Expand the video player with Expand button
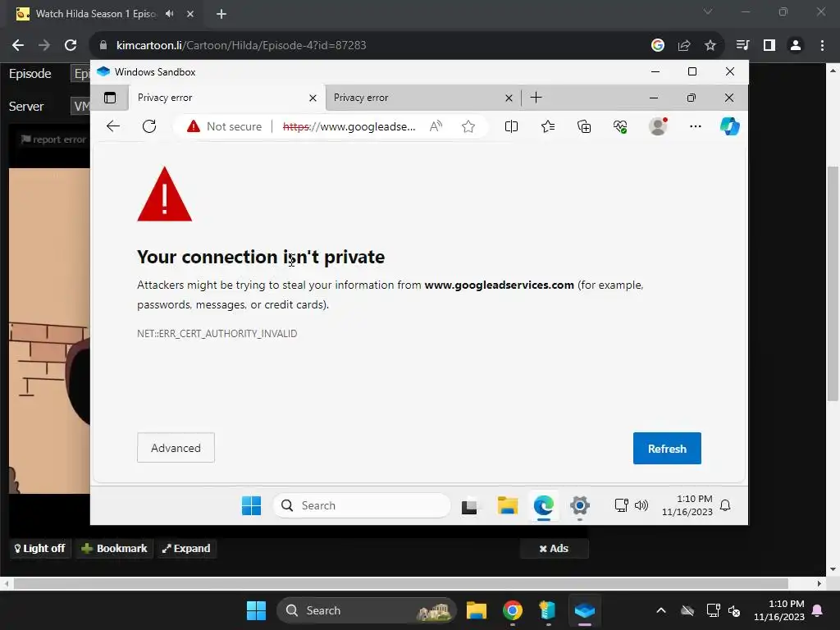840x630 pixels. 186,548
